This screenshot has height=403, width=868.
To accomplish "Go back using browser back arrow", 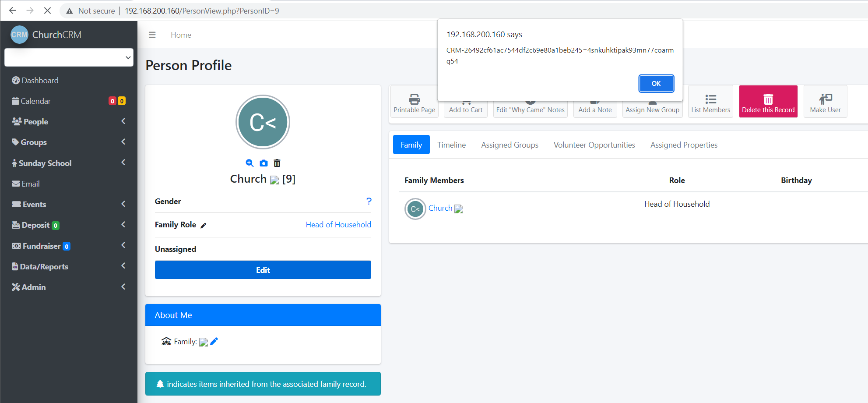I will point(12,11).
